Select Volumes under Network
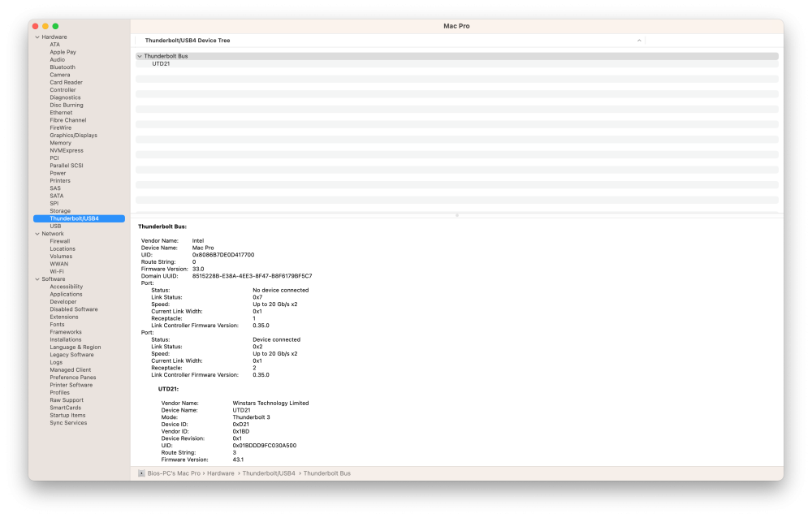The height and width of the screenshot is (518, 812). 61,257
